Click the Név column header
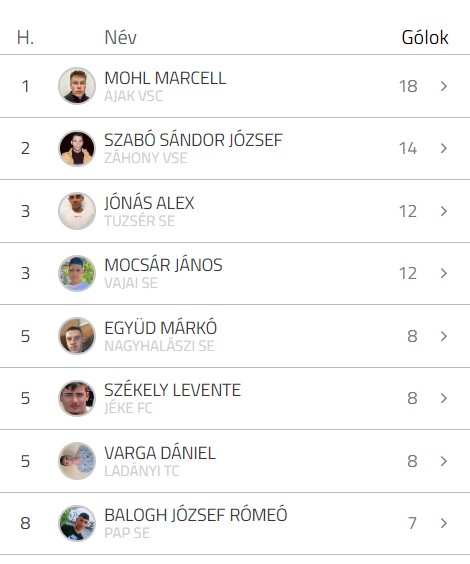Image resolution: width=470 pixels, height=564 pixels. pos(120,37)
